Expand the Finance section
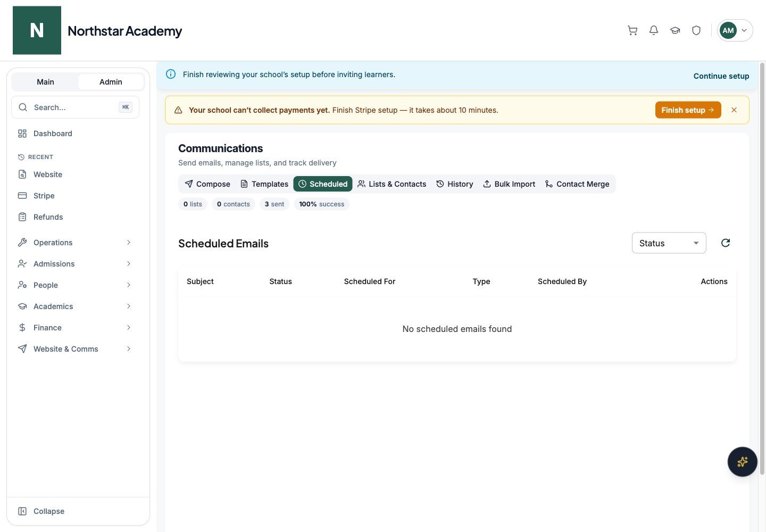766x532 pixels. 75,328
